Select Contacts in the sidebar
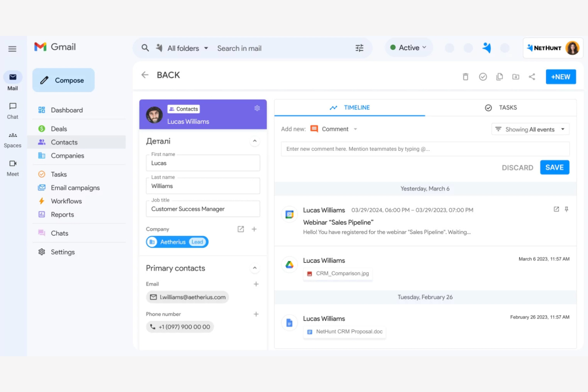Image resolution: width=588 pixels, height=392 pixels. point(76,142)
